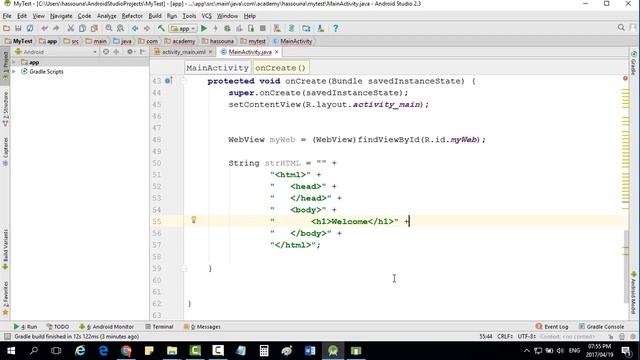Open the Gradle Console tool window
Screen dimensions: 640x360
coord(601,327)
